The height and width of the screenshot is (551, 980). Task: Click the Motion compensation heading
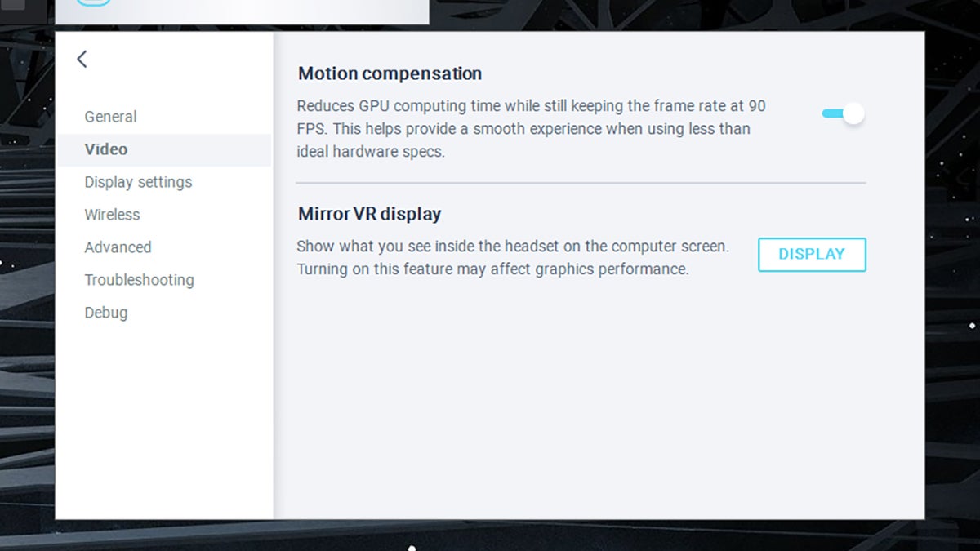click(x=390, y=73)
